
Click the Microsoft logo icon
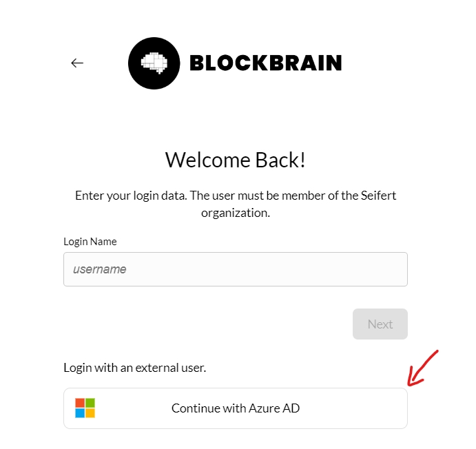point(85,408)
